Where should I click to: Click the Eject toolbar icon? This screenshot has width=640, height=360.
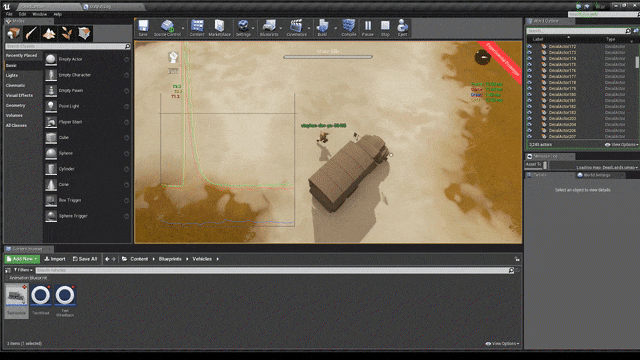(x=402, y=28)
